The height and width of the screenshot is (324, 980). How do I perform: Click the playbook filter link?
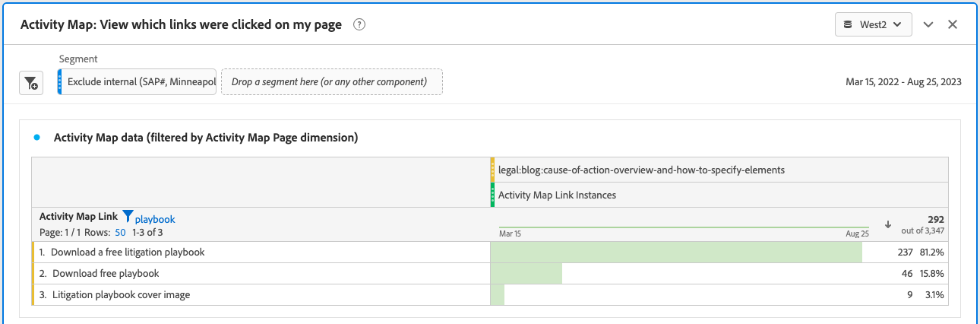155,219
